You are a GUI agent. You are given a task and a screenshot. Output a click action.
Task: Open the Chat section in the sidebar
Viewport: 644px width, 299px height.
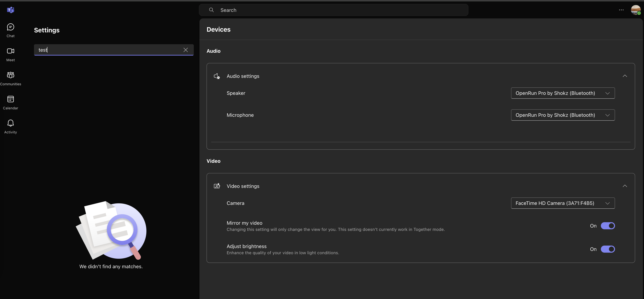(x=10, y=30)
